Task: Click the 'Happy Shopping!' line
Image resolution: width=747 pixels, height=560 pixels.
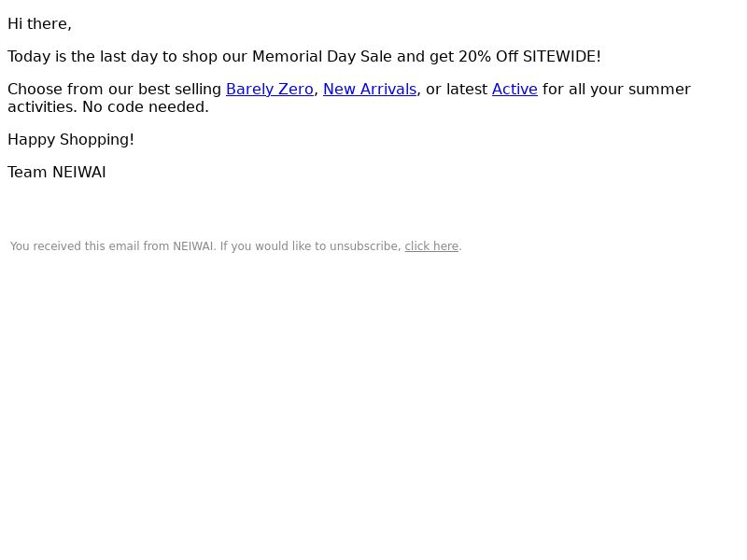Action: [71, 140]
